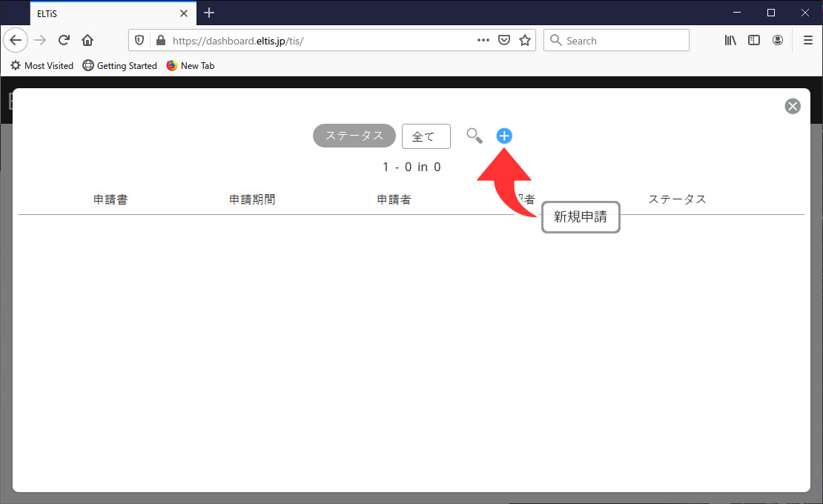Click the magnifier search icon in dialog

click(475, 136)
